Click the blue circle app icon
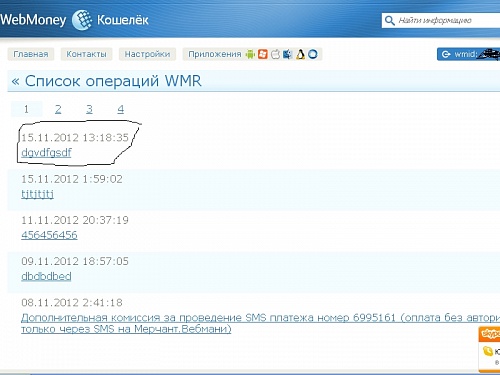The width and height of the screenshot is (500, 375). pyautogui.click(x=313, y=54)
